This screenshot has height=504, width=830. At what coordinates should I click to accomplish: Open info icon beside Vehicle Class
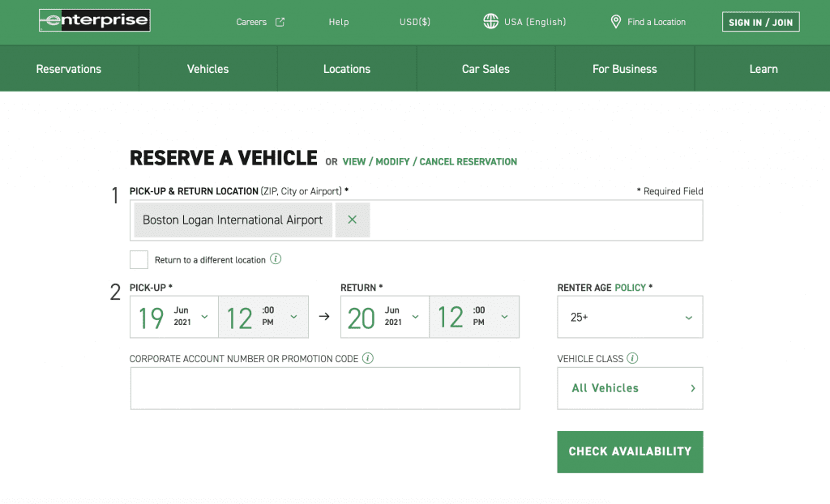pos(632,358)
